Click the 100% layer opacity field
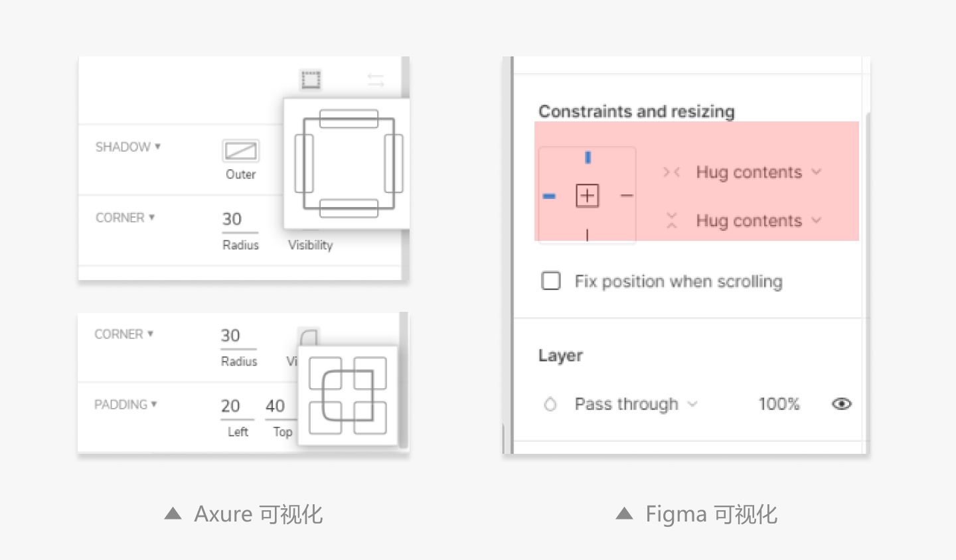 click(x=779, y=404)
